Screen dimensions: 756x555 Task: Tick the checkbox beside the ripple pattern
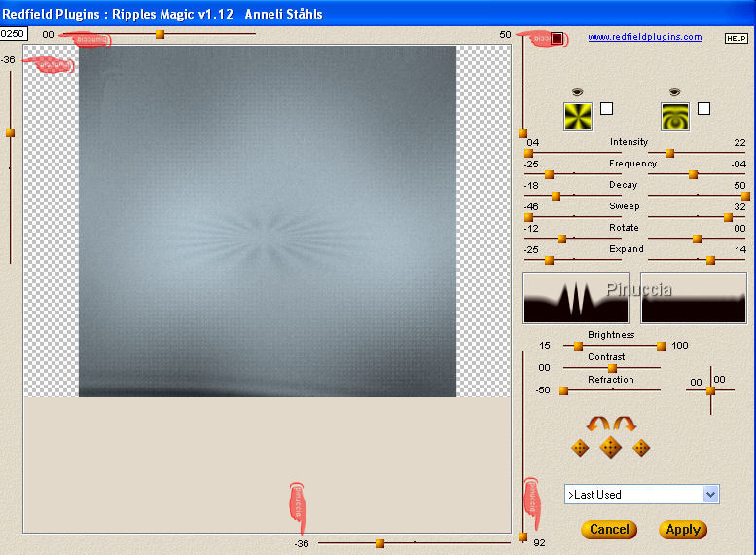pos(703,109)
